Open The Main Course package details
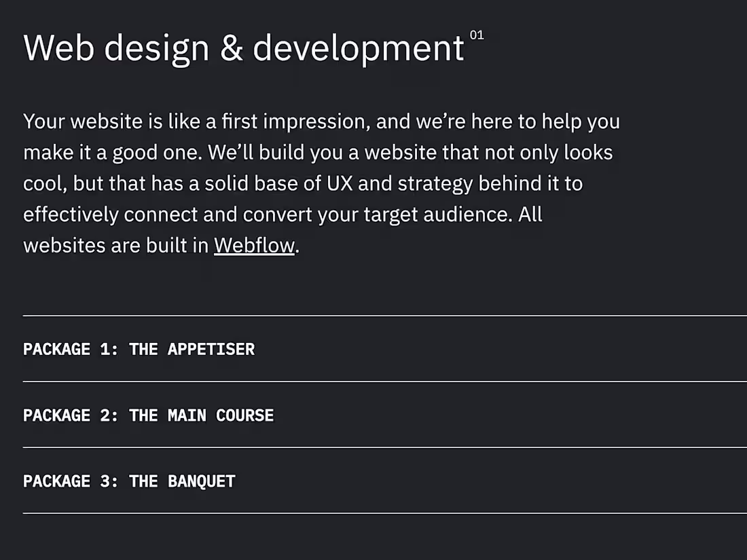 tap(202, 415)
